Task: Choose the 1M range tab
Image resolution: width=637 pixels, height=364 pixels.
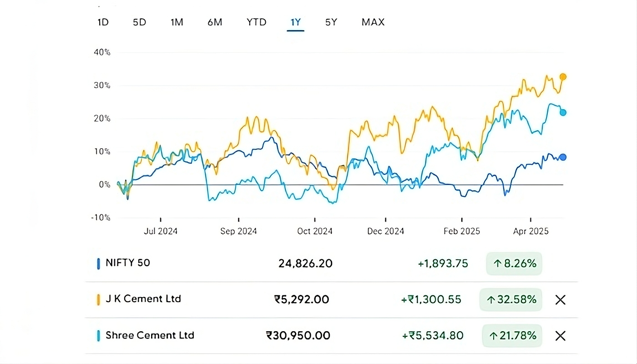Action: point(177,22)
